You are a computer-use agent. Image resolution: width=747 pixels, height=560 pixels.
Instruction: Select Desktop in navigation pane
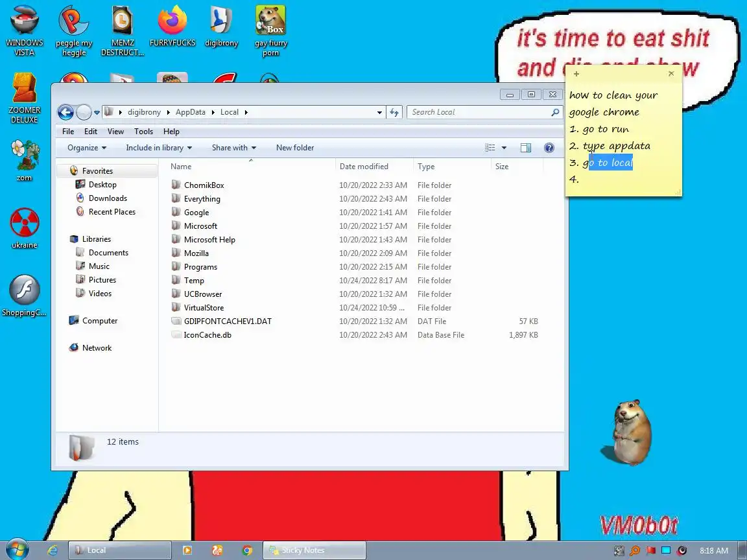tap(102, 185)
